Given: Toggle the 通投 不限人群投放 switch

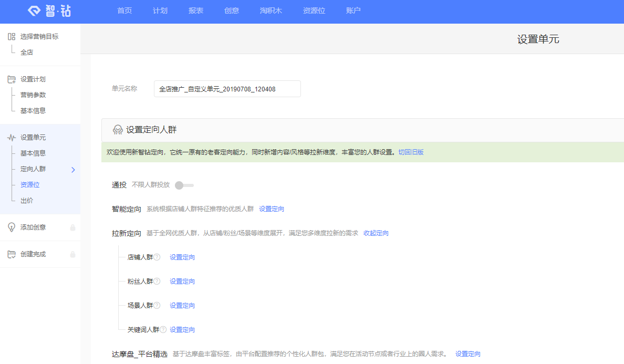Looking at the screenshot, I should coord(184,185).
